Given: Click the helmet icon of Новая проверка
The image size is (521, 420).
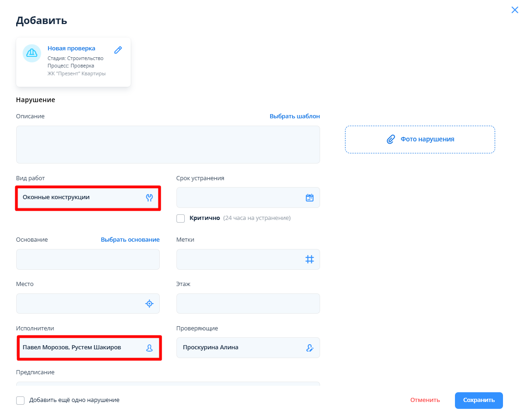Looking at the screenshot, I should pyautogui.click(x=32, y=53).
